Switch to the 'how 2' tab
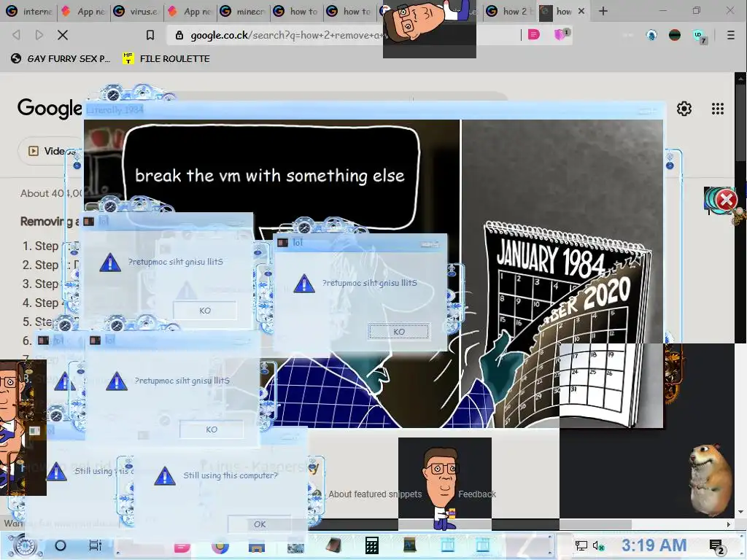The width and height of the screenshot is (747, 560). 508,11
